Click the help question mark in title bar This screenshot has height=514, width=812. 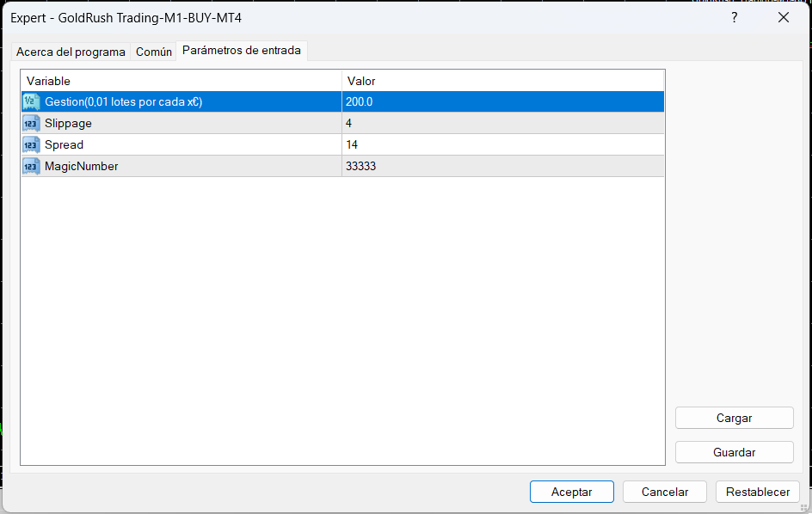[735, 17]
